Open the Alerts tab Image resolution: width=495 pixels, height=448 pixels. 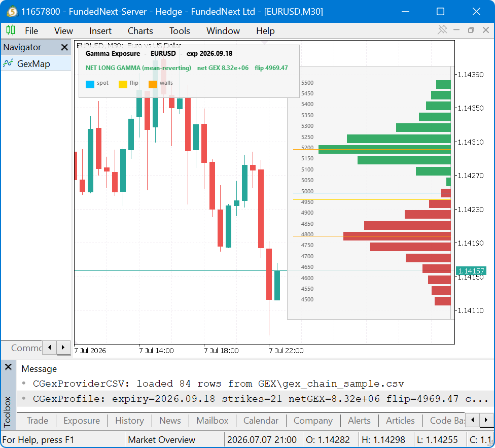pyautogui.click(x=359, y=421)
